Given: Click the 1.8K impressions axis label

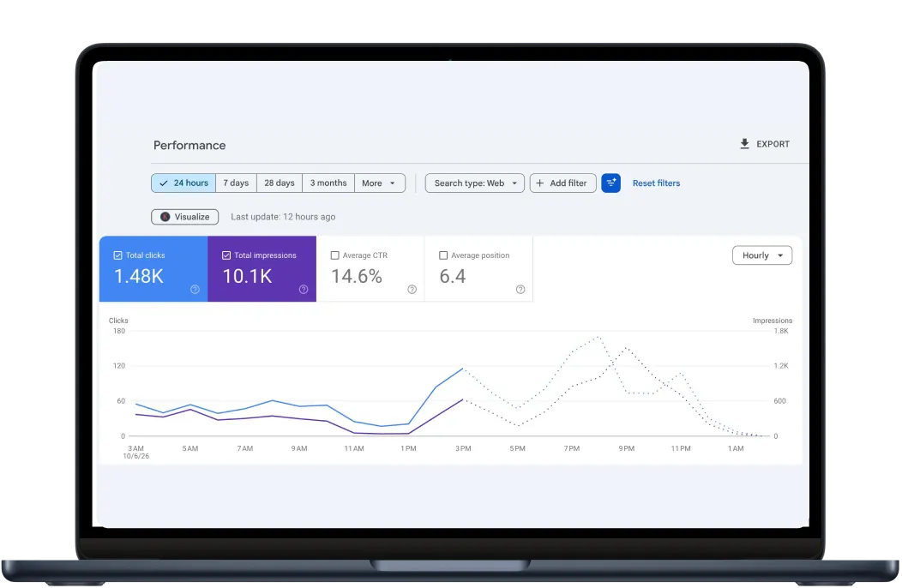Looking at the screenshot, I should (781, 331).
